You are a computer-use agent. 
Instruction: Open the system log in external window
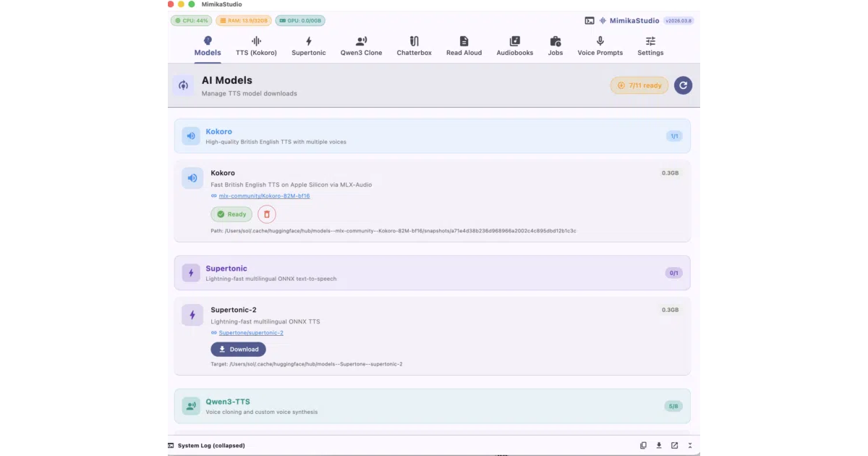tap(674, 445)
